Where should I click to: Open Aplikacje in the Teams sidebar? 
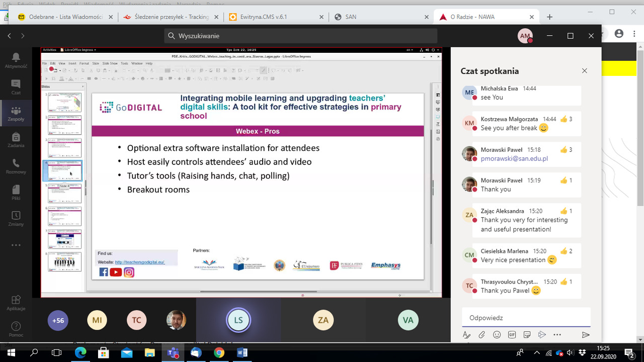pos(16,303)
